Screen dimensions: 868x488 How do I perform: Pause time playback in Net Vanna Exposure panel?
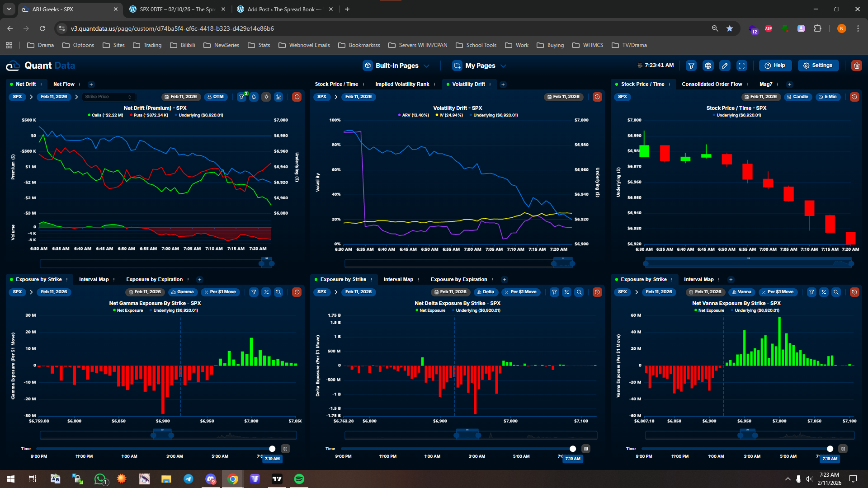click(843, 449)
